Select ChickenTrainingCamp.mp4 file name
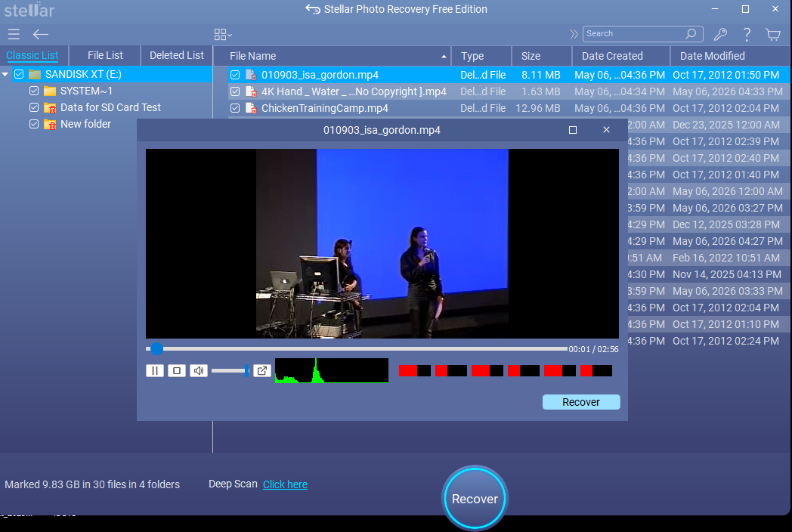Viewport: 792px width, 532px height. click(325, 108)
